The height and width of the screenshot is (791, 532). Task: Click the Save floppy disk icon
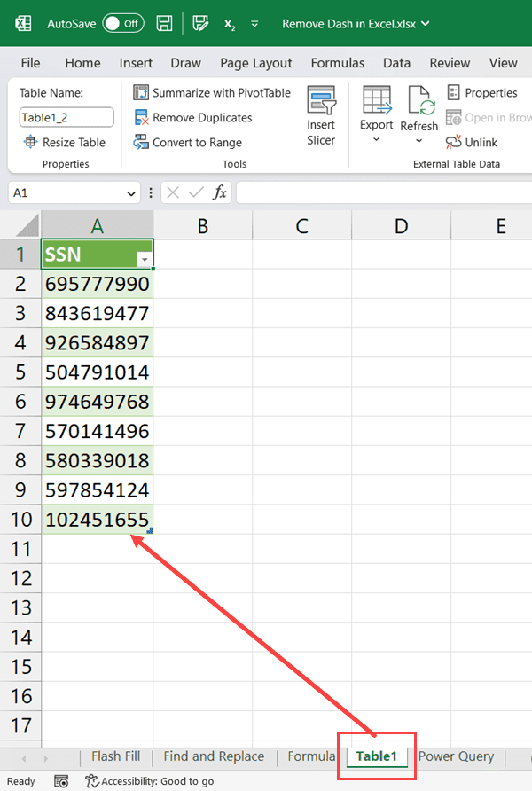point(164,23)
